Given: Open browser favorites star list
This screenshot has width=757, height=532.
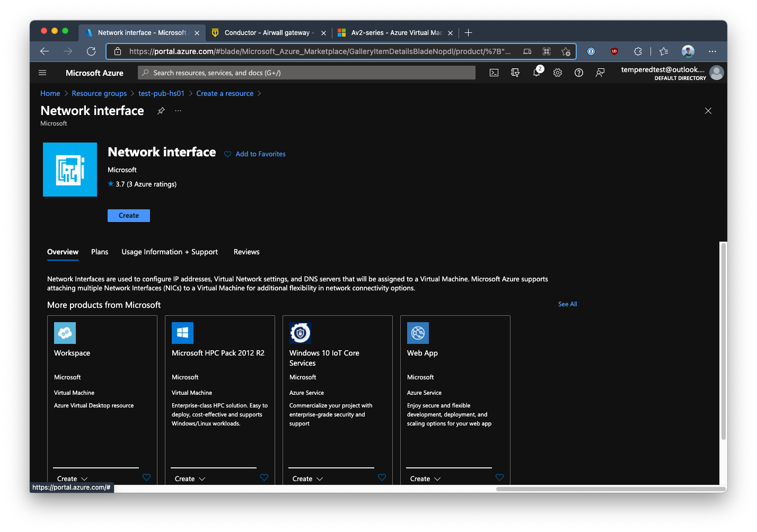Looking at the screenshot, I should coord(664,51).
